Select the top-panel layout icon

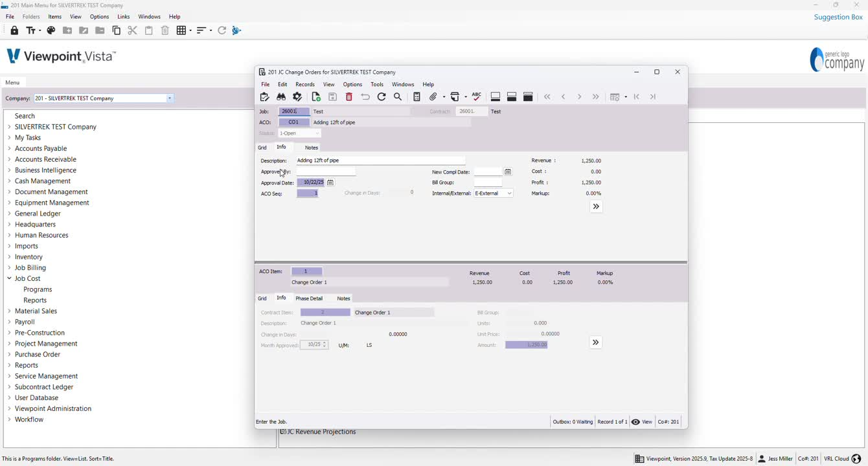529,97
